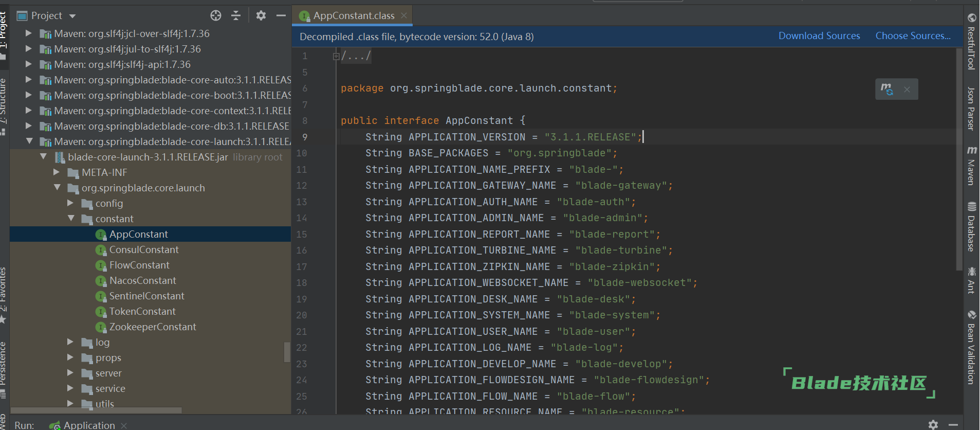Click the locate/select opened file target icon
The height and width of the screenshot is (430, 980).
pos(216,15)
